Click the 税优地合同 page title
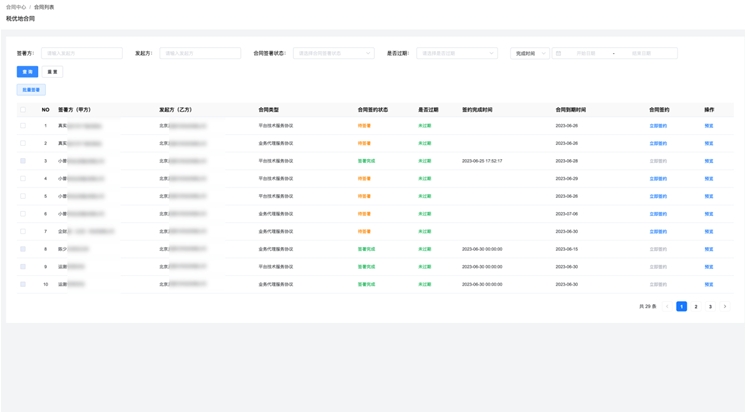This screenshot has width=746, height=413. (20, 19)
